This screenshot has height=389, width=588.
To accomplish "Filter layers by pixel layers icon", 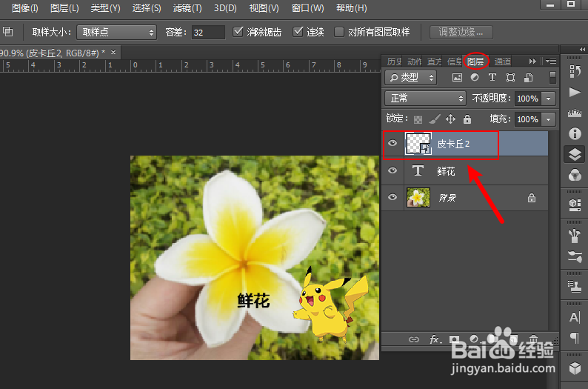I will click(x=457, y=78).
